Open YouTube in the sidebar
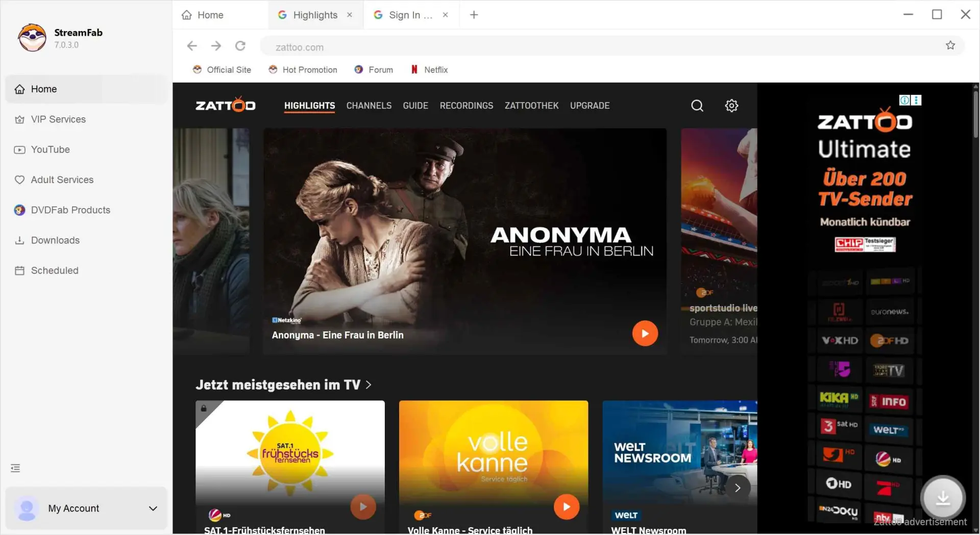Image resolution: width=980 pixels, height=535 pixels. (86, 149)
